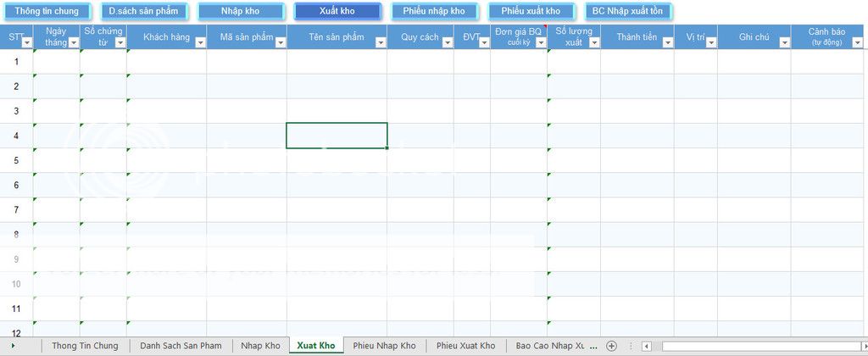Switch to the Nhap Kho sheet tab

(260, 346)
